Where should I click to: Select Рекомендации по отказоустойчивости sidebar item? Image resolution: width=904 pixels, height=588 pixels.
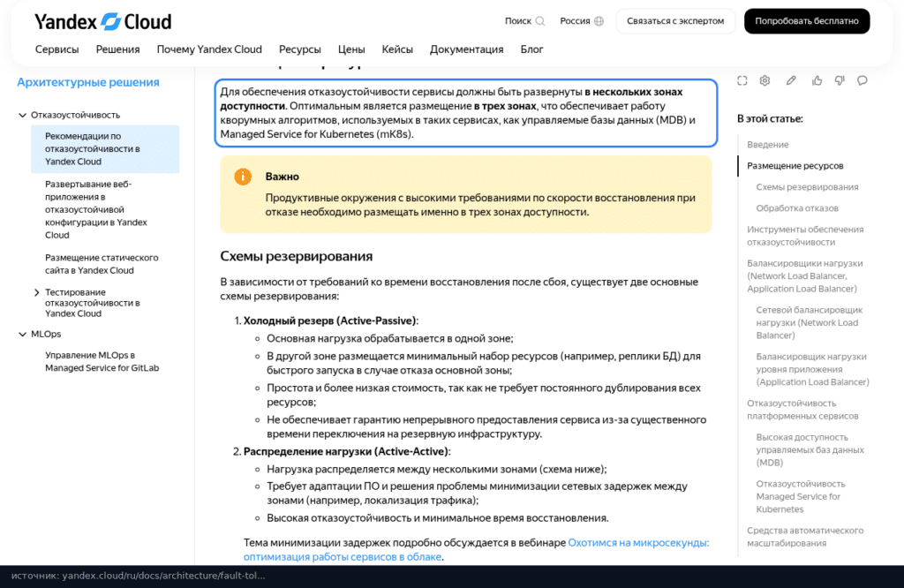coord(105,148)
